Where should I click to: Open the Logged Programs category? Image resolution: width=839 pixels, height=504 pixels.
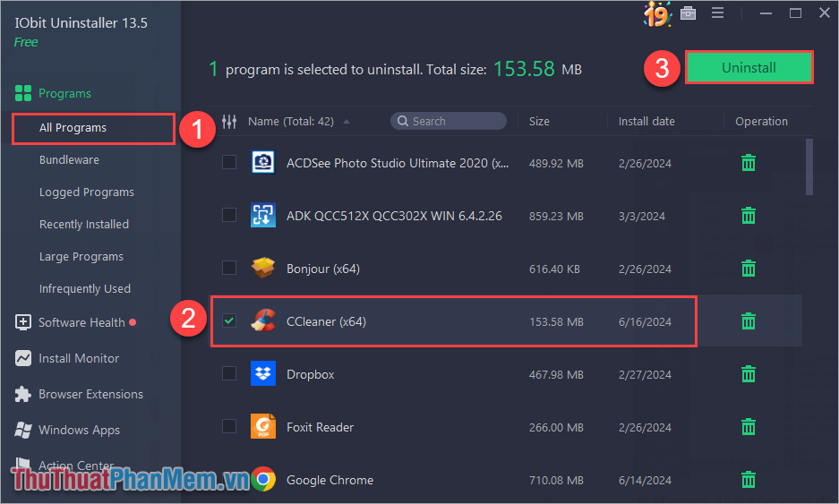pos(87,192)
